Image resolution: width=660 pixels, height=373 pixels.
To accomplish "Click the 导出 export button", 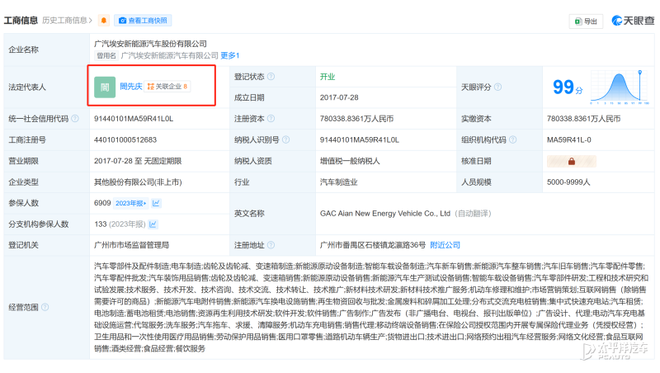I will (x=586, y=21).
